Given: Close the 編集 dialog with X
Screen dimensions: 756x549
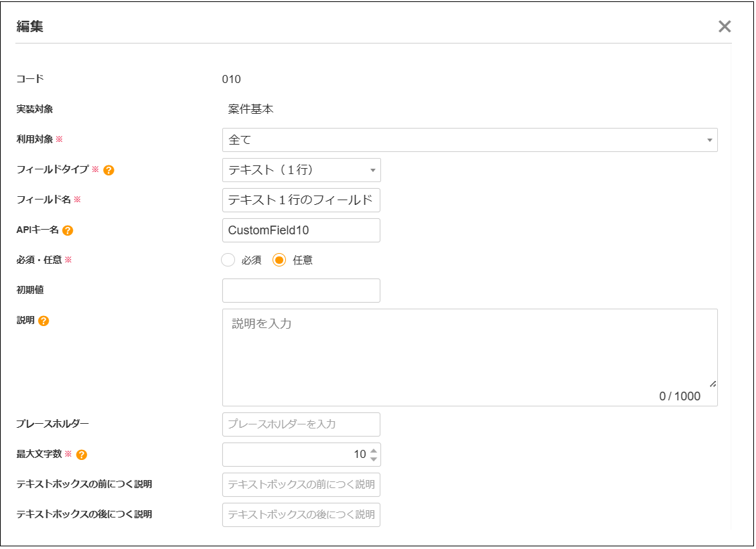Looking at the screenshot, I should pyautogui.click(x=725, y=26).
